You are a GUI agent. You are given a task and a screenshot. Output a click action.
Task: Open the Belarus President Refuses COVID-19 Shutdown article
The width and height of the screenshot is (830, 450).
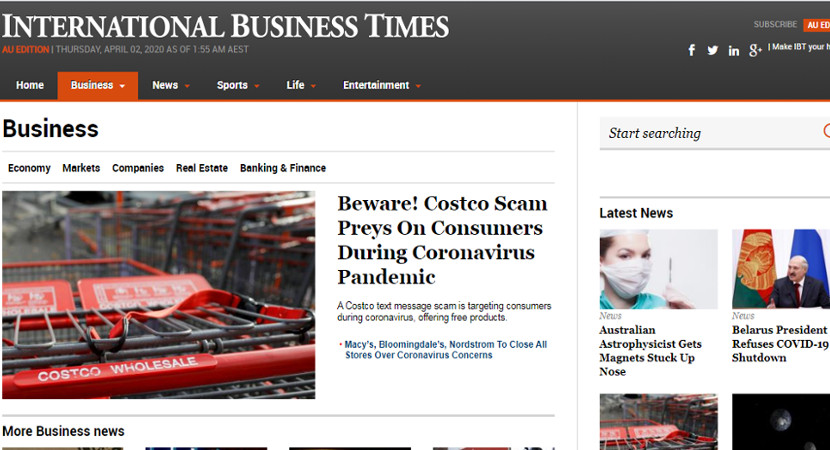click(x=781, y=344)
